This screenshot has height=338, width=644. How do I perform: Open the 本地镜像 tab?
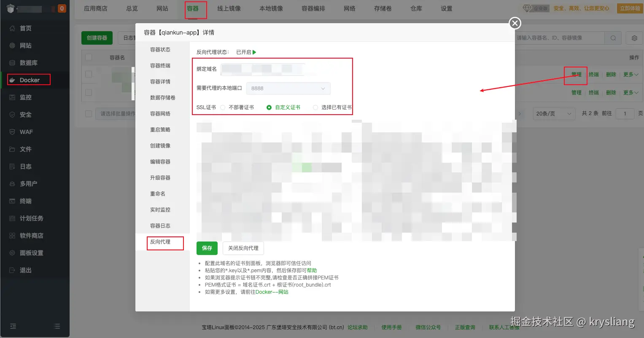[x=271, y=8]
